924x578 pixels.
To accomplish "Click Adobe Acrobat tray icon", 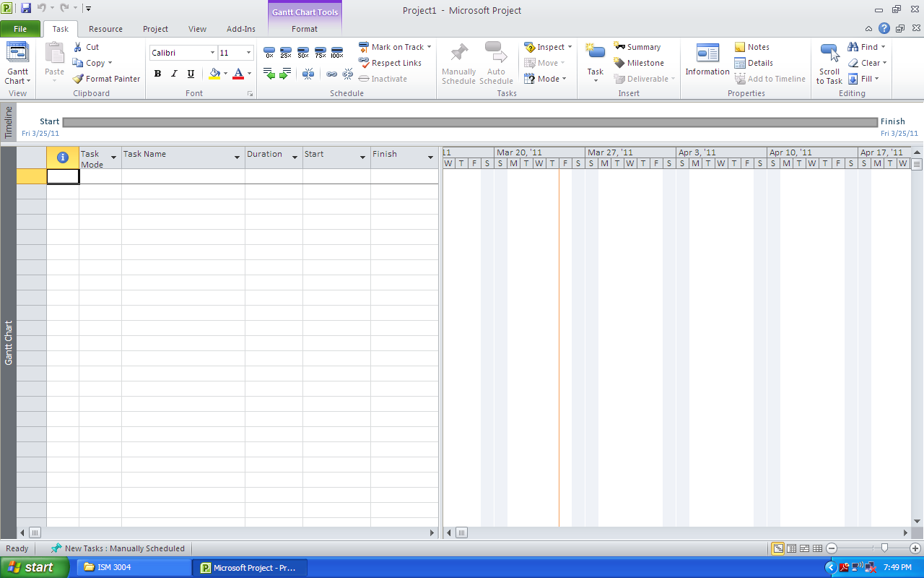I will pyautogui.click(x=843, y=567).
